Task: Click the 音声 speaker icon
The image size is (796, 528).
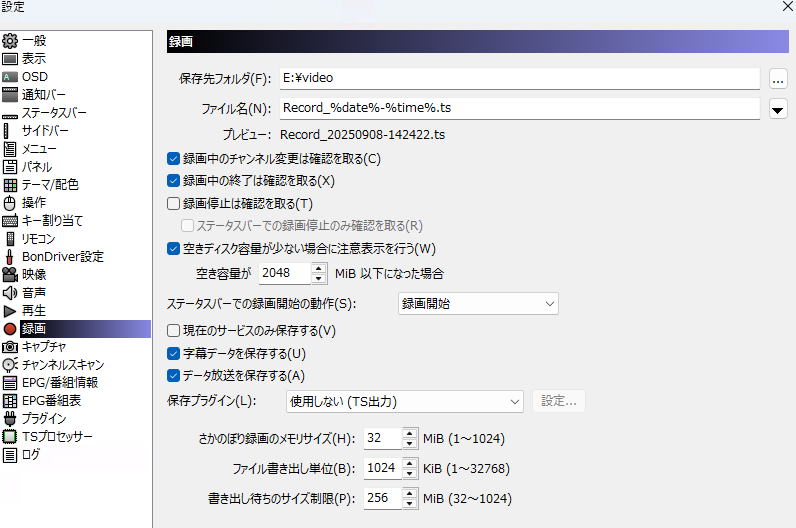Action: tap(10, 293)
